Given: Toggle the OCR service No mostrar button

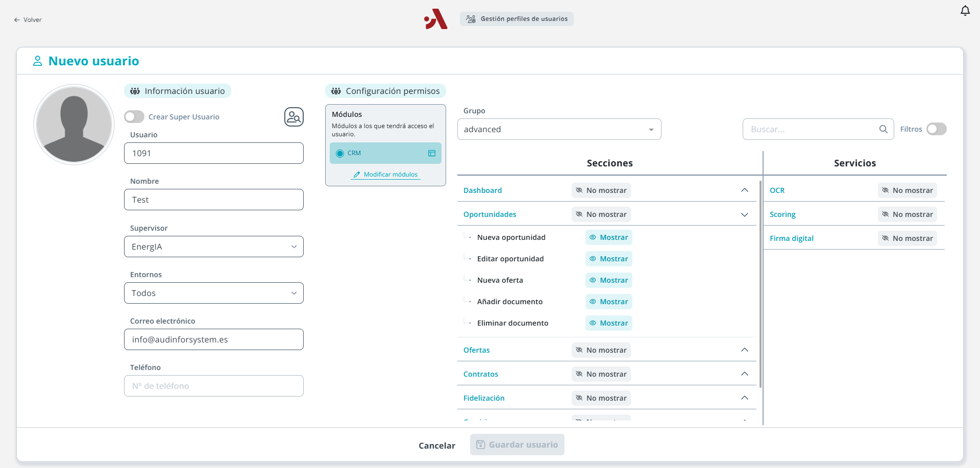Looking at the screenshot, I should (907, 190).
